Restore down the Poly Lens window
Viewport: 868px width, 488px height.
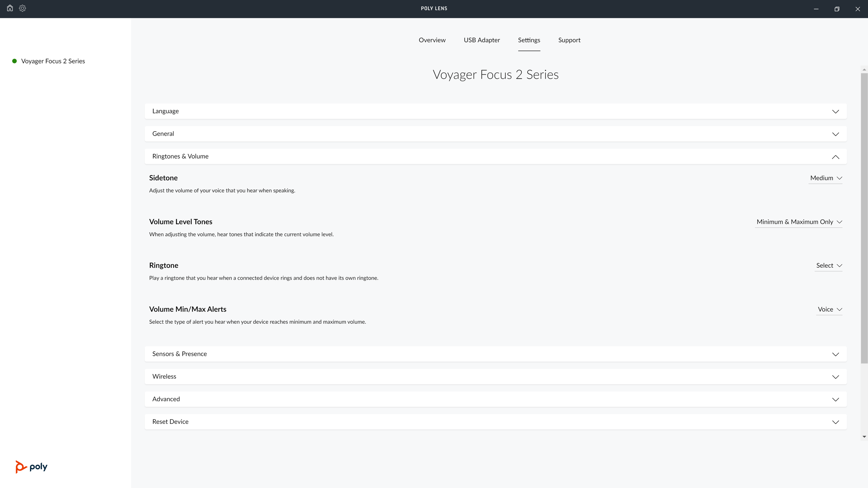click(837, 9)
